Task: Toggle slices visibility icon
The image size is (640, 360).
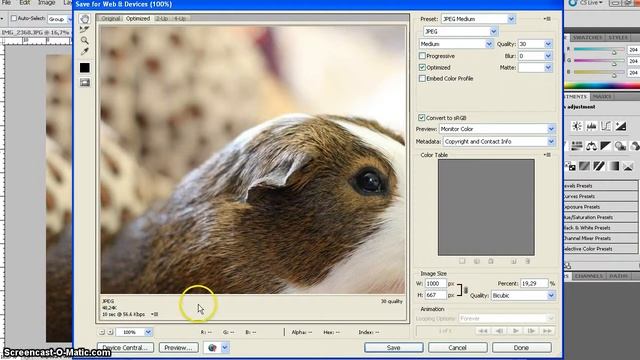Action: coord(84,82)
